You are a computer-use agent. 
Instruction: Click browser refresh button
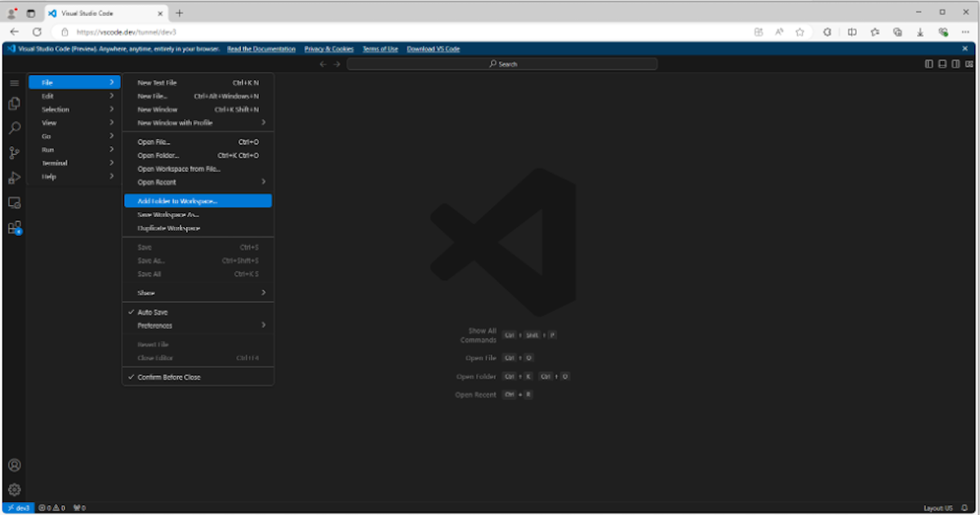[37, 32]
